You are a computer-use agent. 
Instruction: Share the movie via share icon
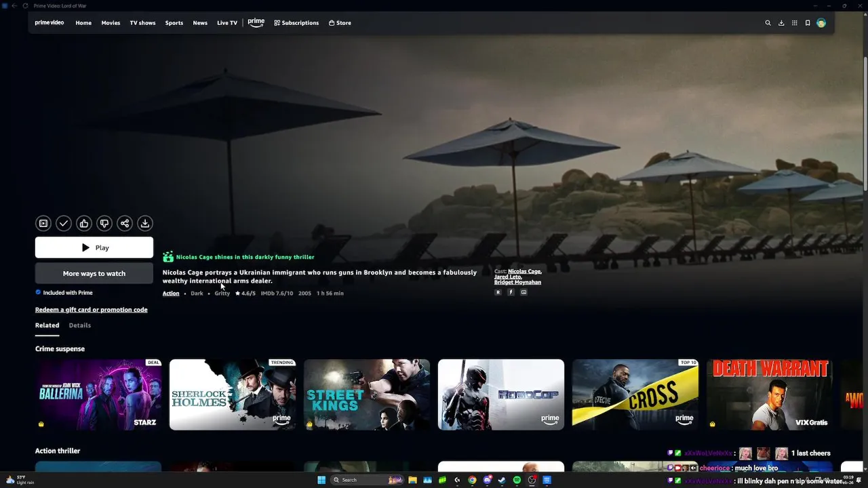(x=125, y=223)
